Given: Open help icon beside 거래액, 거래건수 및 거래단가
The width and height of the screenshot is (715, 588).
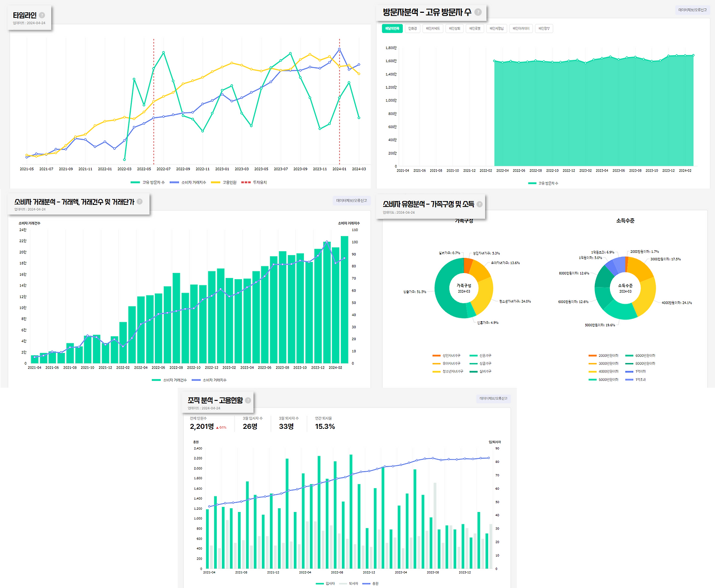Looking at the screenshot, I should 140,202.
